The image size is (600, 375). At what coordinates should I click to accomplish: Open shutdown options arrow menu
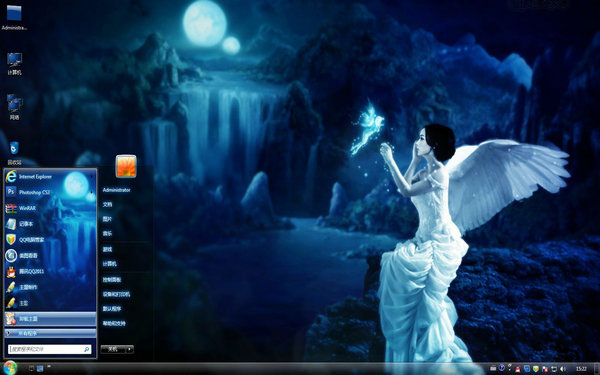click(130, 349)
